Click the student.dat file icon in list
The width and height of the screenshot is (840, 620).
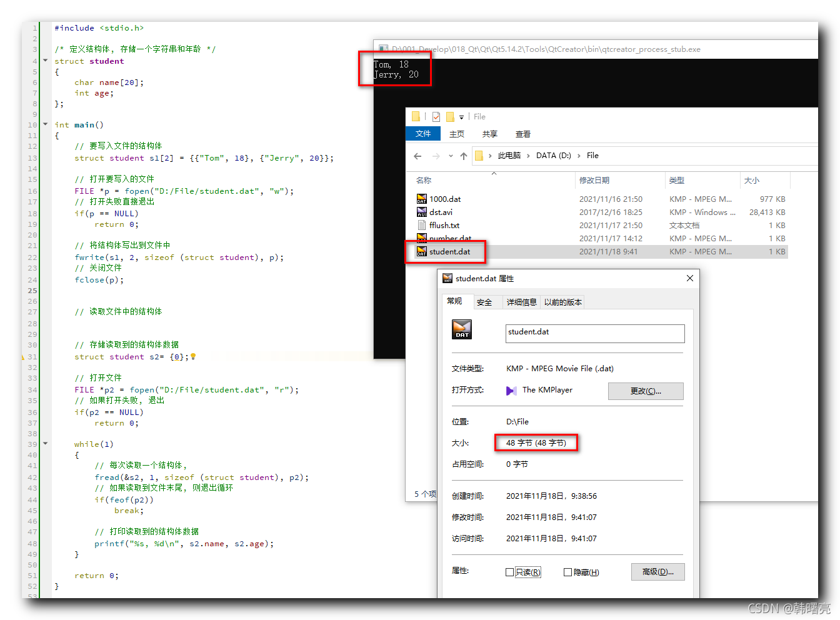[422, 252]
